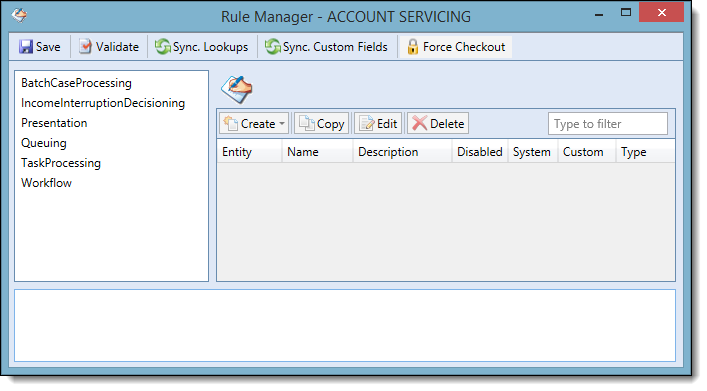This screenshot has height=391, width=707.
Task: Sort by the Description column header
Action: click(402, 152)
